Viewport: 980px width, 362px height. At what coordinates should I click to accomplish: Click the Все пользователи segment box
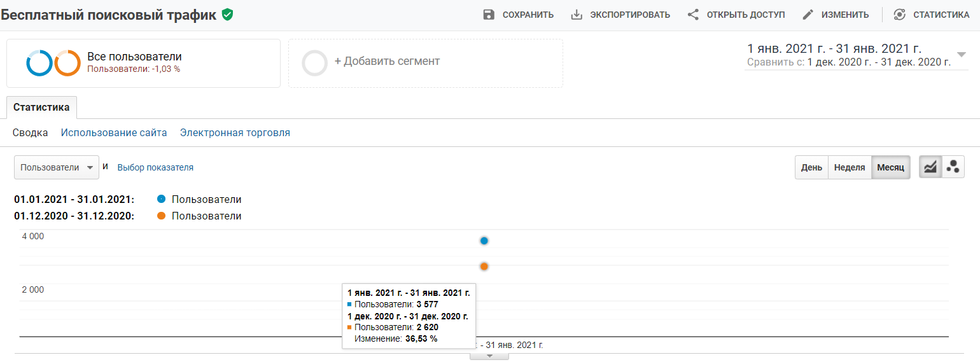tap(143, 63)
